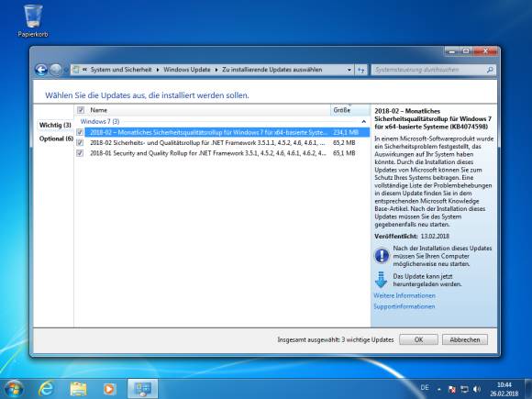Screen dimensions: 532x399
Task: Click the taskbar clock showing 10:44
Action: 504,389
